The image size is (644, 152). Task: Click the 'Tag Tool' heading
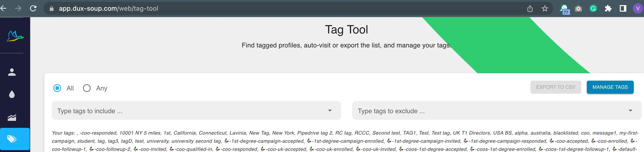tap(346, 30)
